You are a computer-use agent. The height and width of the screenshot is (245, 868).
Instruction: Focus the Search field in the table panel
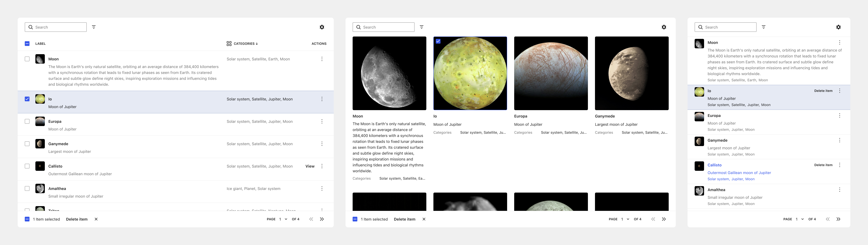point(56,27)
